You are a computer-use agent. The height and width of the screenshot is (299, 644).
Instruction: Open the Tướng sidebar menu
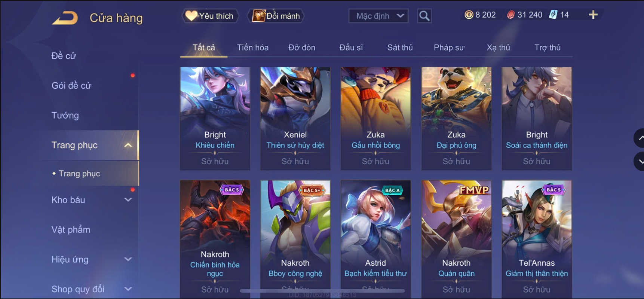(65, 115)
